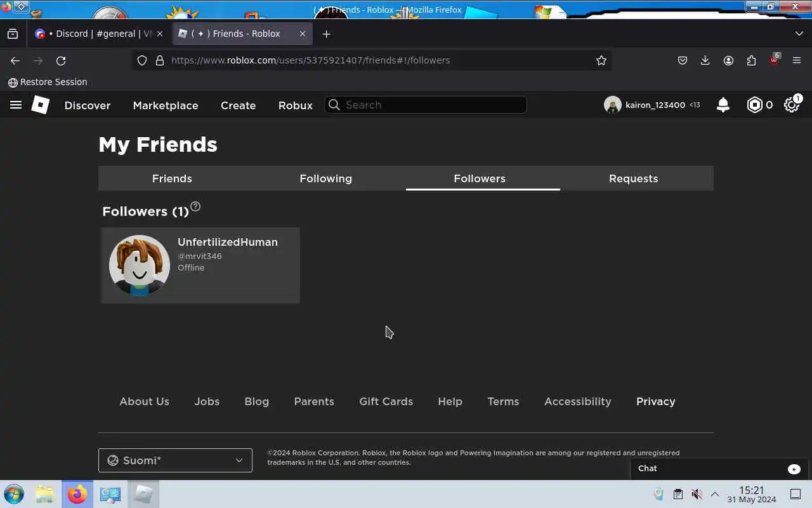
Task: Open the Blog footer link
Action: (x=256, y=401)
